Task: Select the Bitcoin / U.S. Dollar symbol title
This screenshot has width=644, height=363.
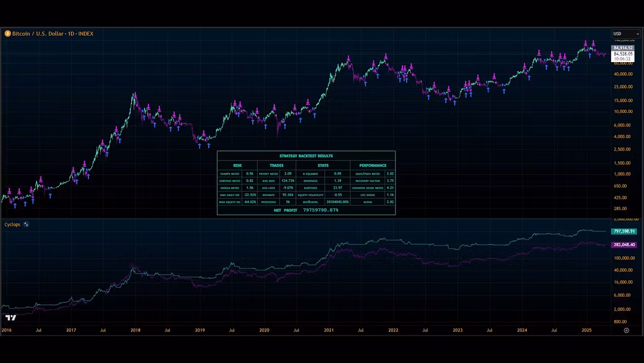Action: tap(37, 34)
